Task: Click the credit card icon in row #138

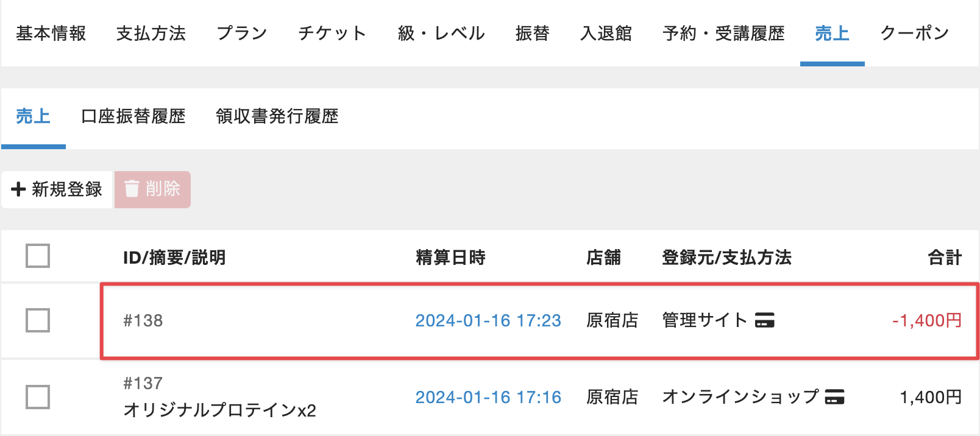Action: coord(764,320)
